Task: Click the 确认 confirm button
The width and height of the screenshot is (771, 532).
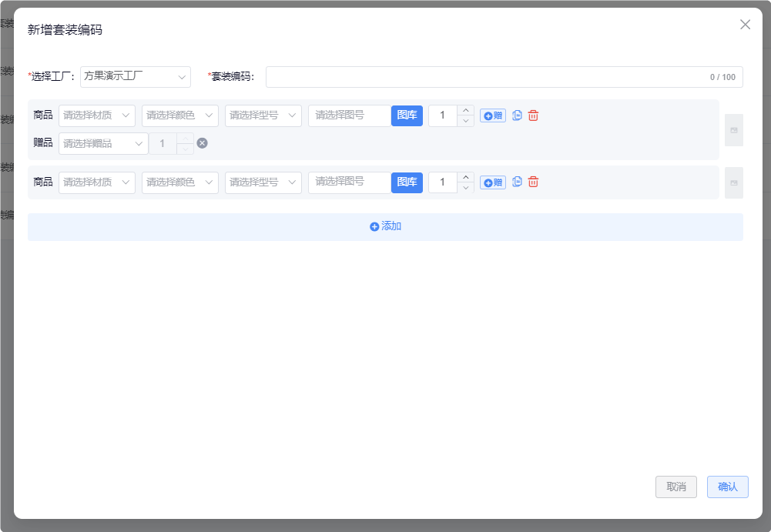Action: 728,487
